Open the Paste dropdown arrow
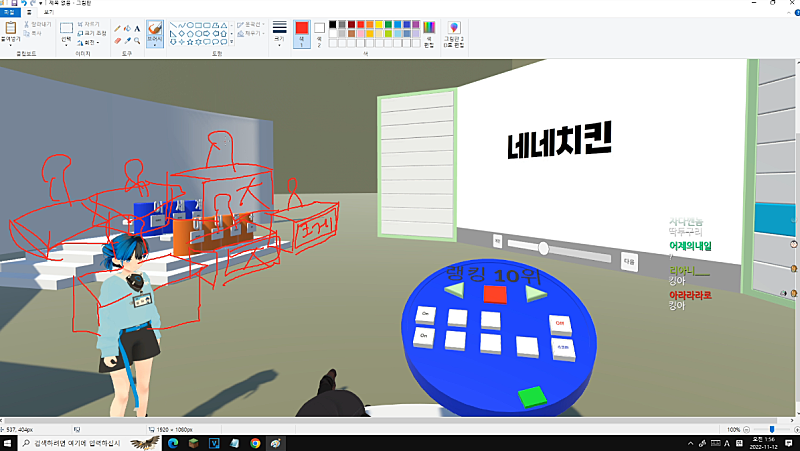 pyautogui.click(x=10, y=45)
